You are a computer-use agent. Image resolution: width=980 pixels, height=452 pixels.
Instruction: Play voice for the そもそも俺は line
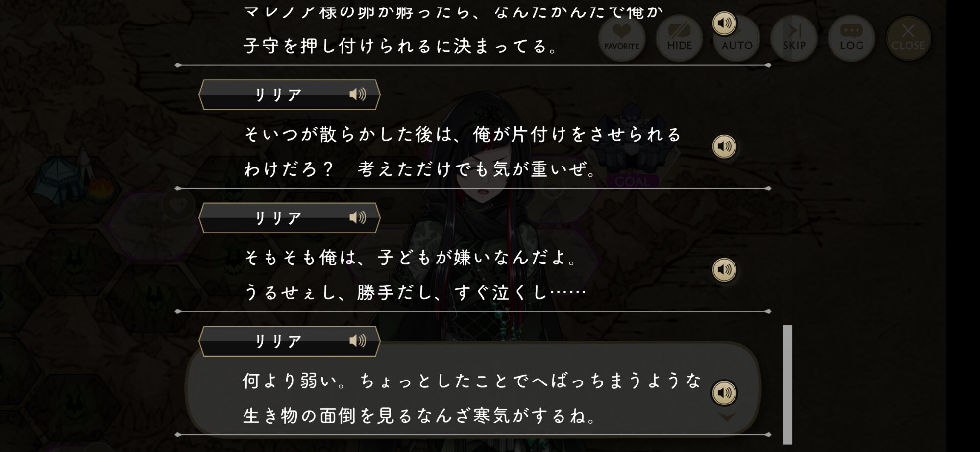pyautogui.click(x=724, y=269)
